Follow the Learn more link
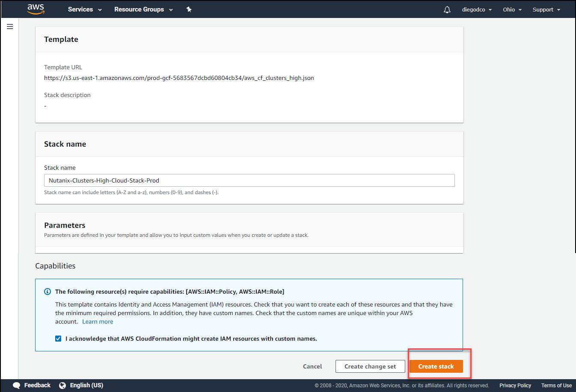The width and height of the screenshot is (576, 392). click(98, 321)
